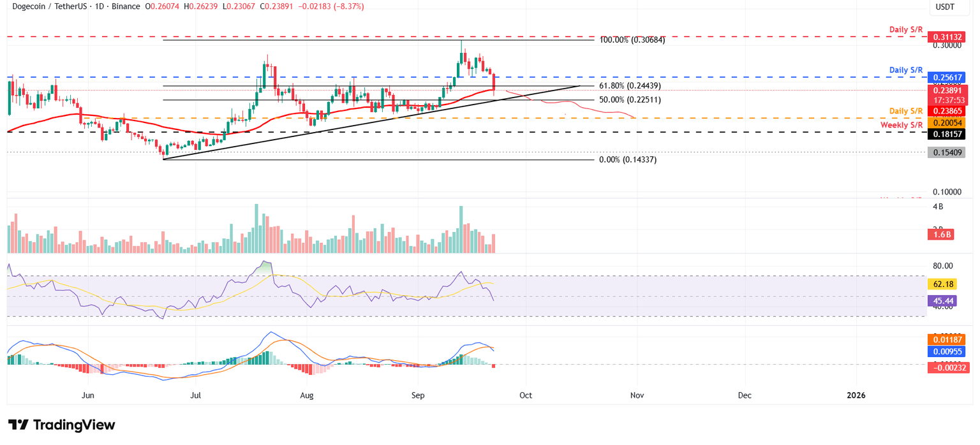Select the current price label 0.23891
The width and height of the screenshot is (980, 445).
tap(947, 91)
